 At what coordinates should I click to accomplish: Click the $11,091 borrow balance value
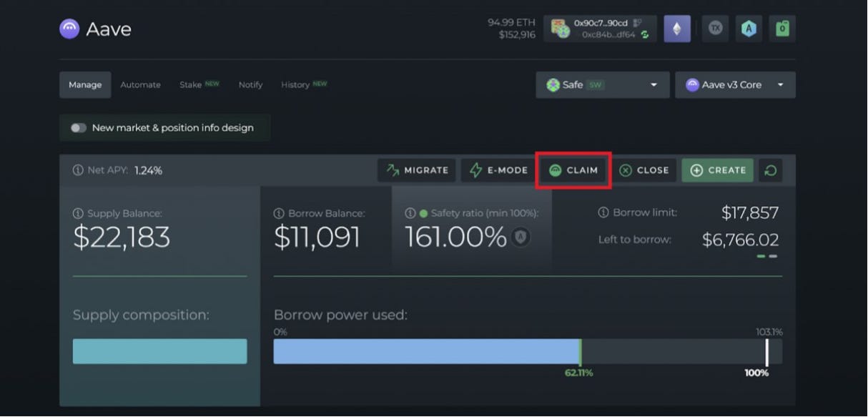[x=317, y=237]
